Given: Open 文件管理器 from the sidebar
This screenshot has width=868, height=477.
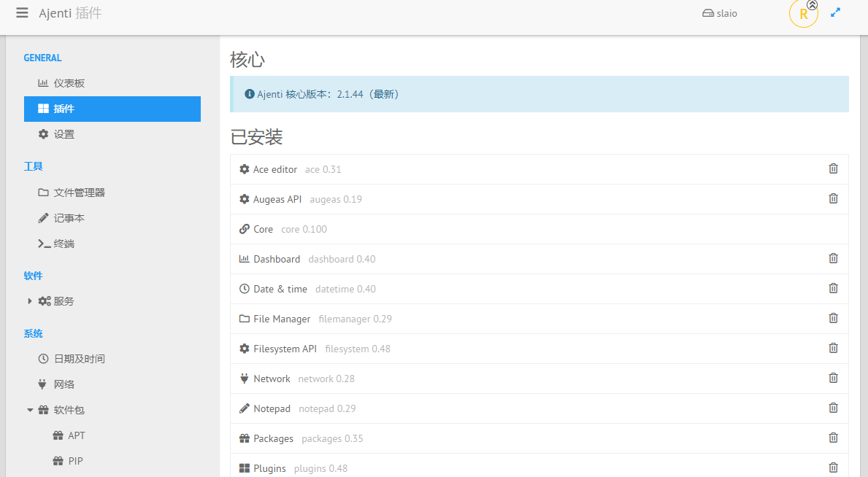Looking at the screenshot, I should [x=79, y=193].
